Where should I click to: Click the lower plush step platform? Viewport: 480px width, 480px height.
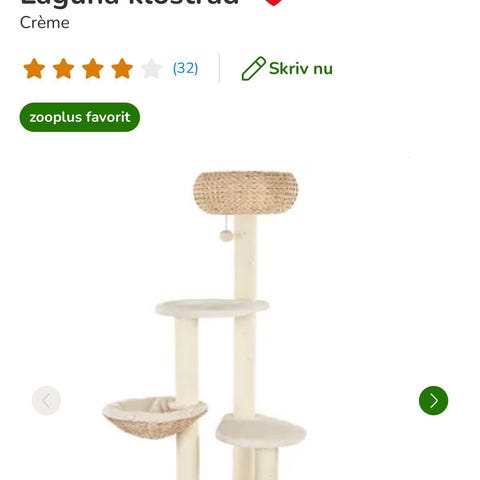point(261,431)
